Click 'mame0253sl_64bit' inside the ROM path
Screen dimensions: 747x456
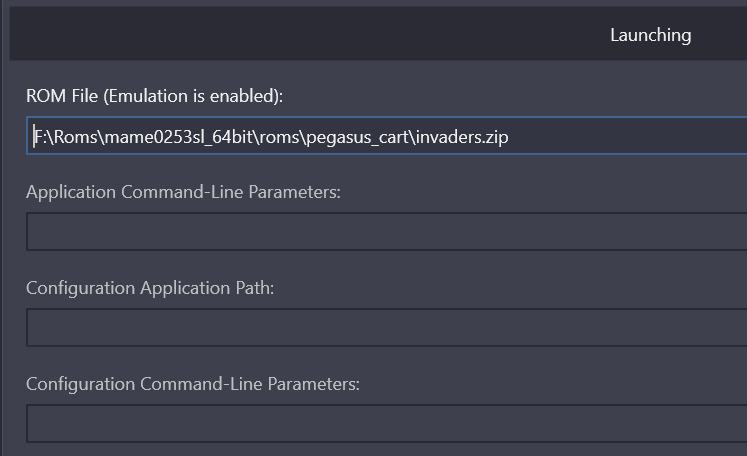tap(178, 137)
